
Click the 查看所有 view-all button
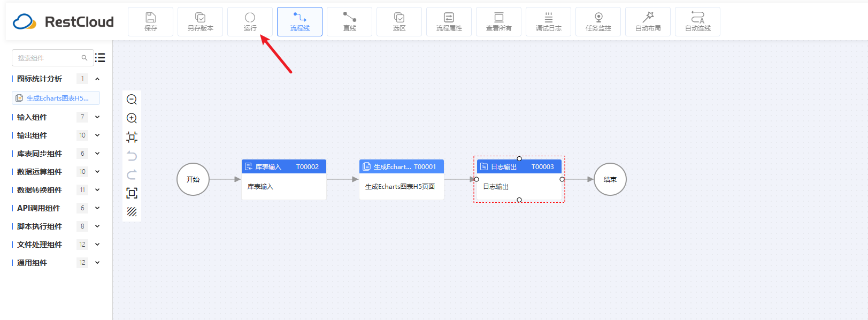click(x=499, y=21)
